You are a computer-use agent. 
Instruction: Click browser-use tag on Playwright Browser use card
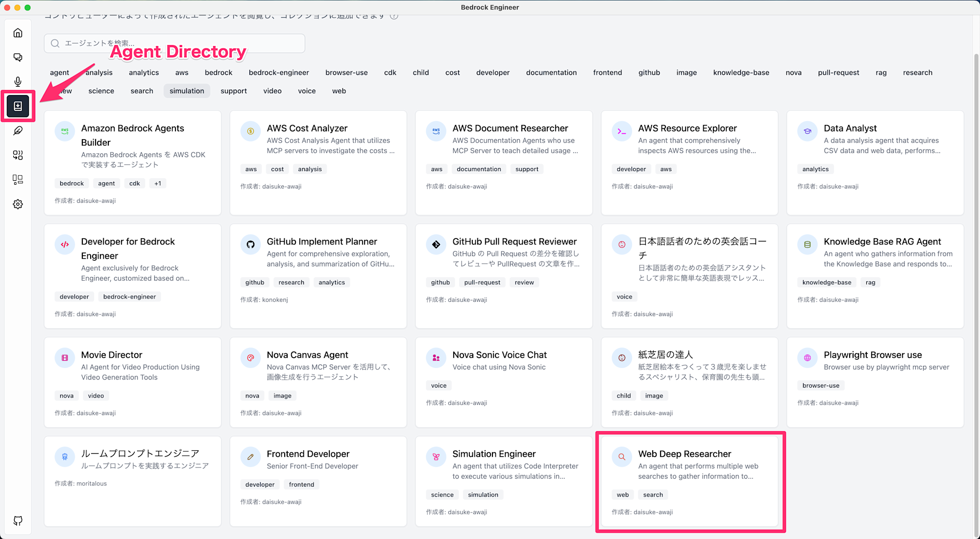[821, 385]
